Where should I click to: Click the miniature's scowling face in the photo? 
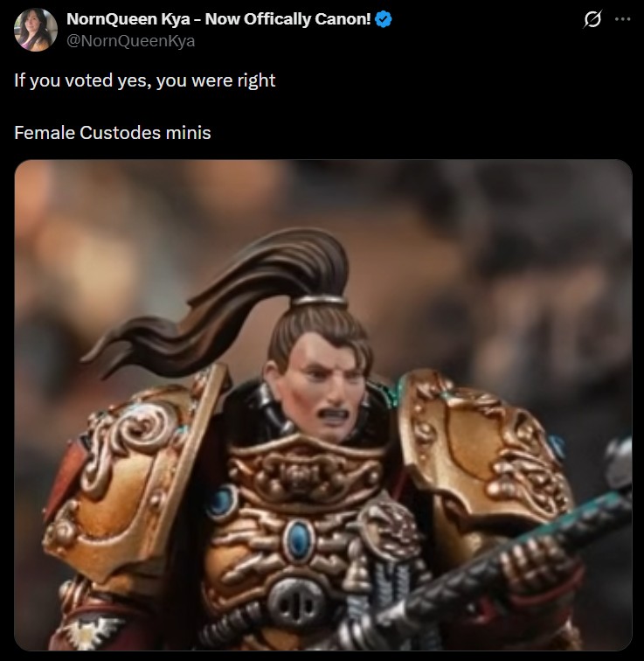[322, 389]
